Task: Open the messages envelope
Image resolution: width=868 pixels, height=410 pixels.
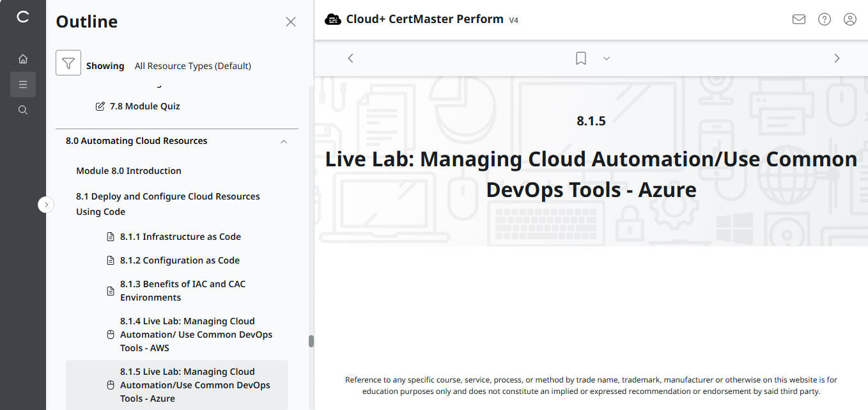Action: coord(798,19)
